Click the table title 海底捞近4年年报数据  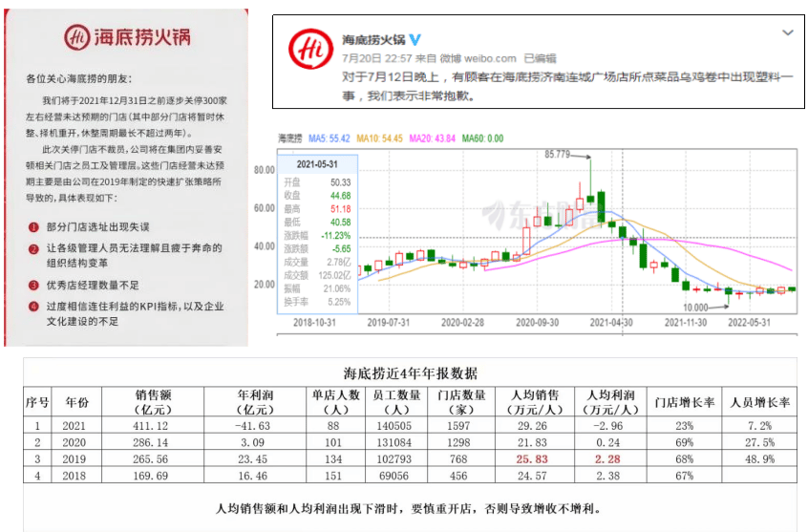click(410, 373)
